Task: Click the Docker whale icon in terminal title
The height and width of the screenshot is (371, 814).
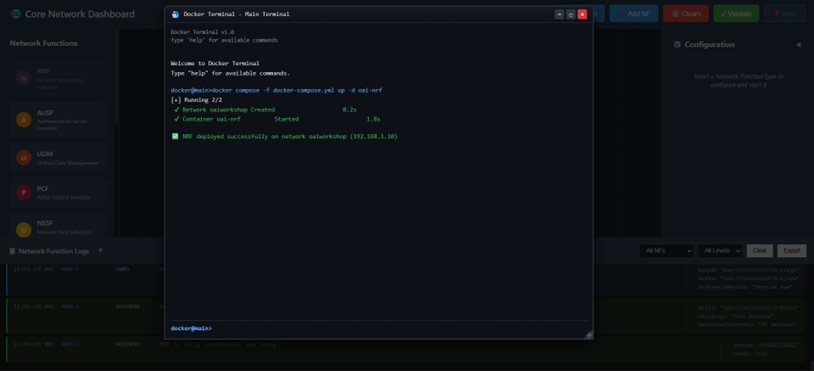Action: pyautogui.click(x=175, y=15)
